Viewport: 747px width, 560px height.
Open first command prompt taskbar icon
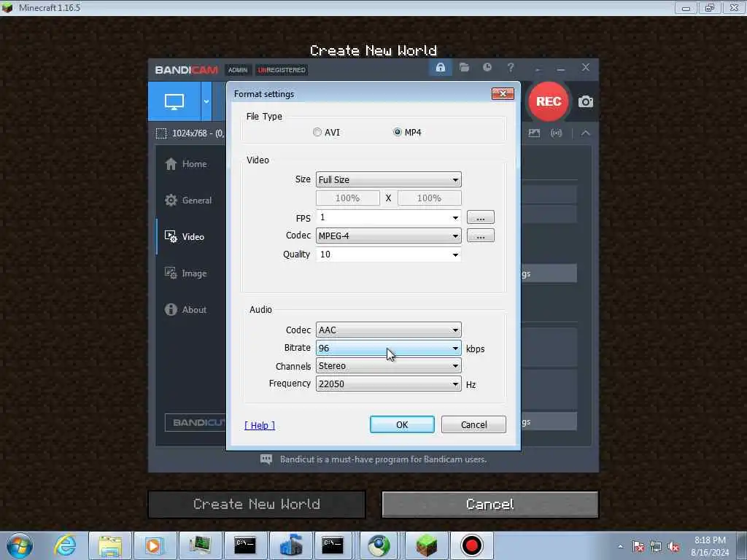click(245, 545)
